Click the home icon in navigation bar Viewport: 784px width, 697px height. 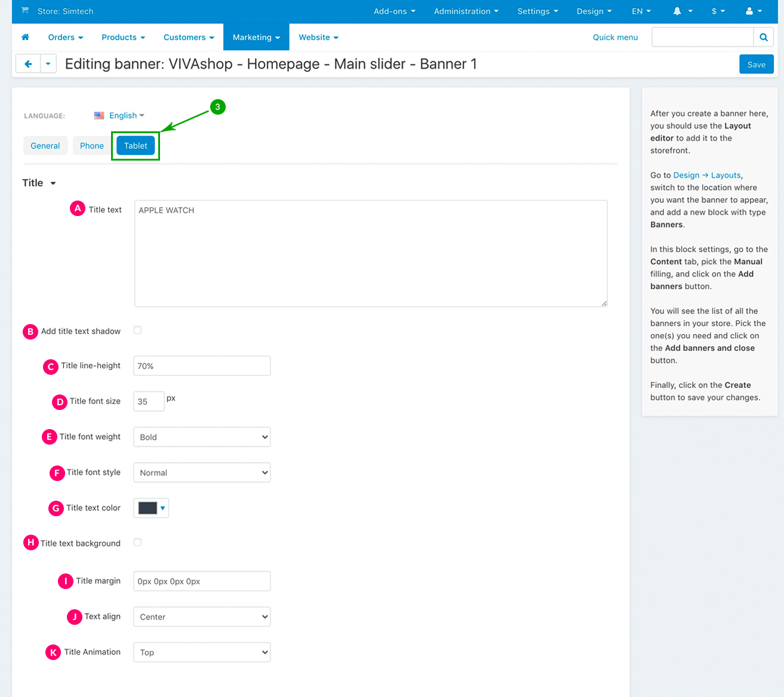click(25, 37)
